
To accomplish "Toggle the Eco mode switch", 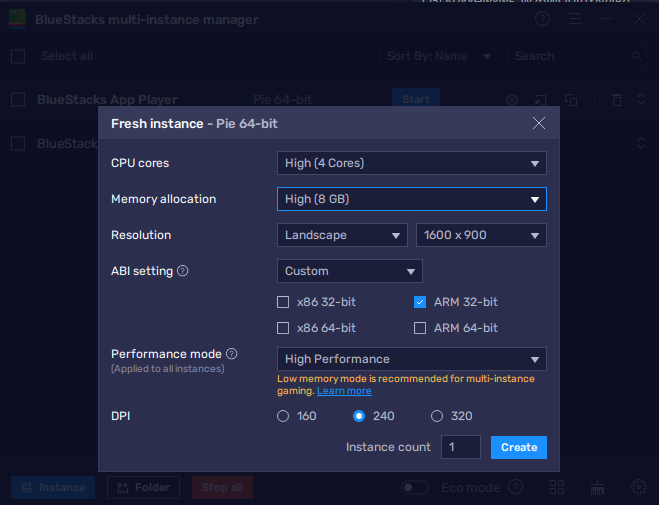I will 414,487.
